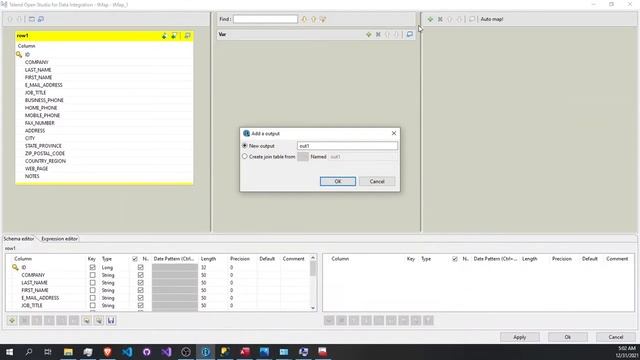Image resolution: width=640 pixels, height=360 pixels.
Task: Toggle the Nullable header checkbox in output schema
Action: (455, 259)
